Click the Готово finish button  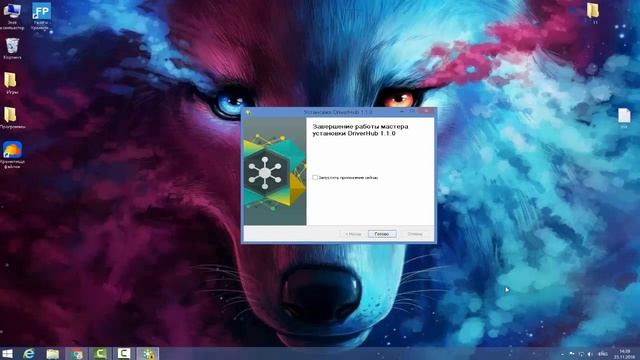382,234
